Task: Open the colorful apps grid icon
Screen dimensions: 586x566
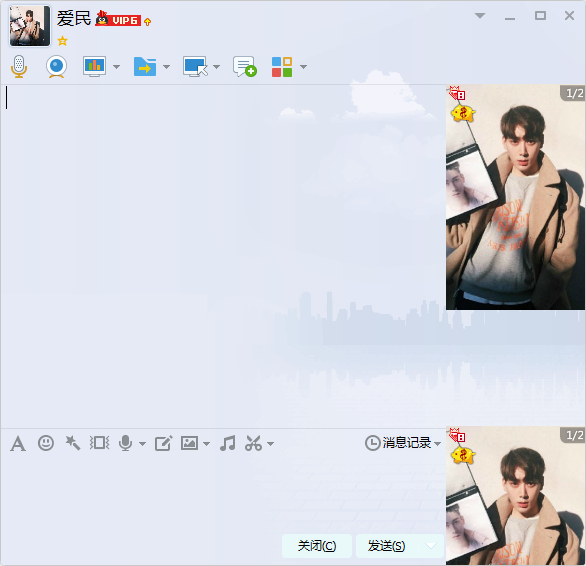Action: pos(282,67)
